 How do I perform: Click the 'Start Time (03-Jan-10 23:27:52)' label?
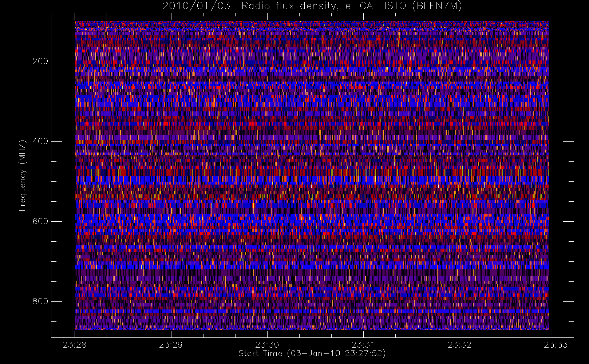pos(312,353)
